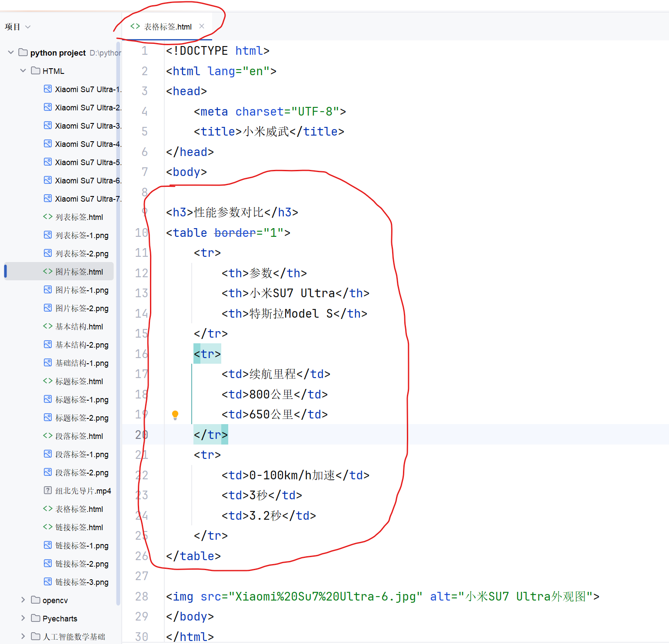Open 段落标签.html in the tree
Screen dimensions: 669x644
[73, 436]
